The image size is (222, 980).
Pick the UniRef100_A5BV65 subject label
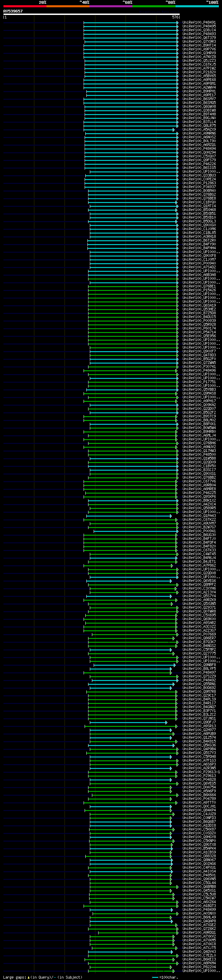click(x=199, y=76)
